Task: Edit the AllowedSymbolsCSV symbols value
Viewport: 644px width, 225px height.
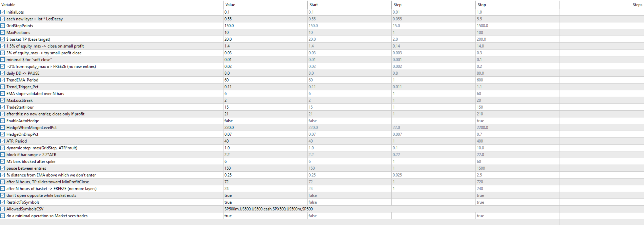Action: (x=269, y=209)
